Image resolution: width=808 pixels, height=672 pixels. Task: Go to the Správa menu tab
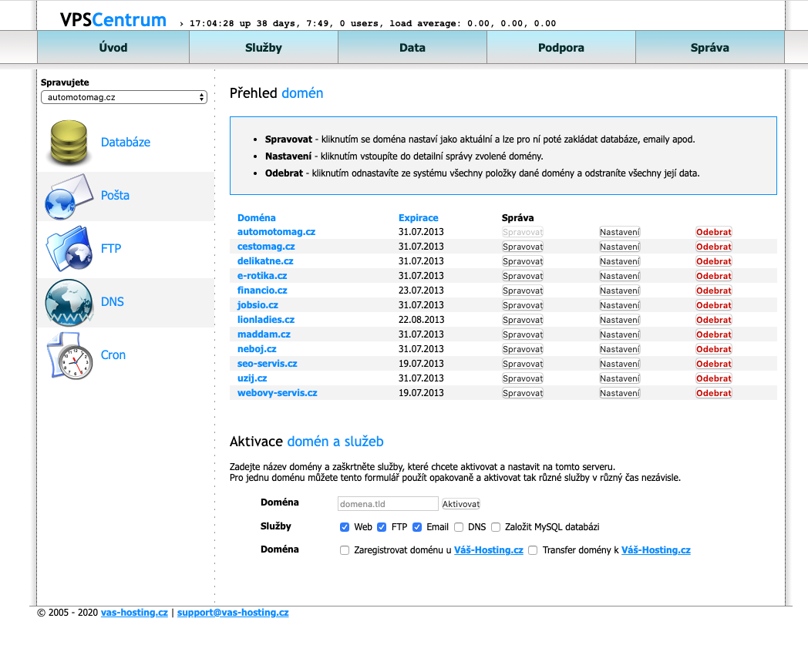[x=709, y=48]
